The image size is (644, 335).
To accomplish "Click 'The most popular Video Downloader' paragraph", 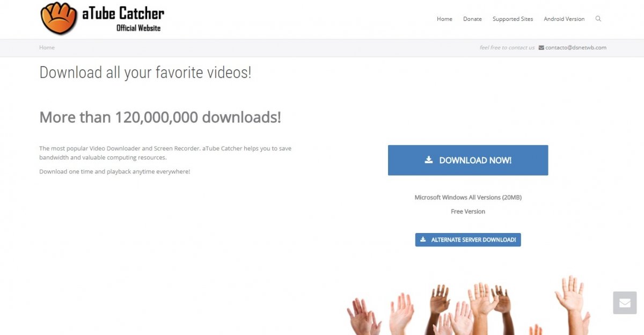I will (x=165, y=153).
